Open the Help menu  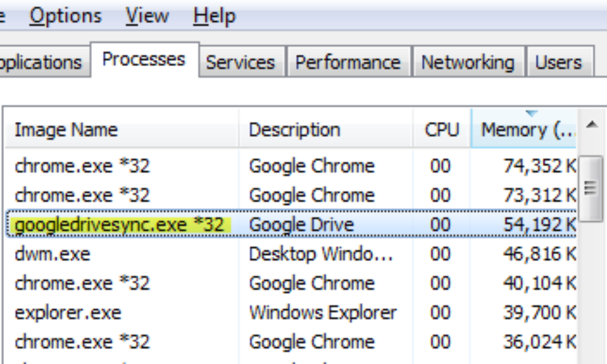point(214,17)
